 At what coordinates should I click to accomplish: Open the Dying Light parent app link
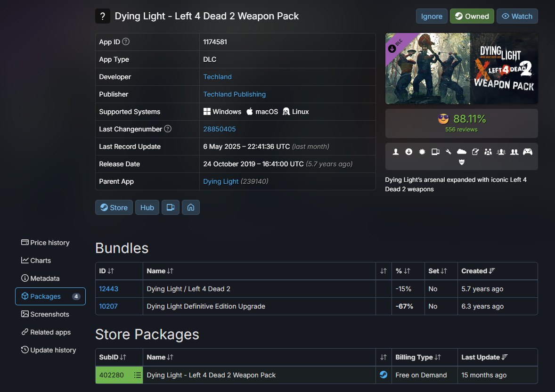221,181
